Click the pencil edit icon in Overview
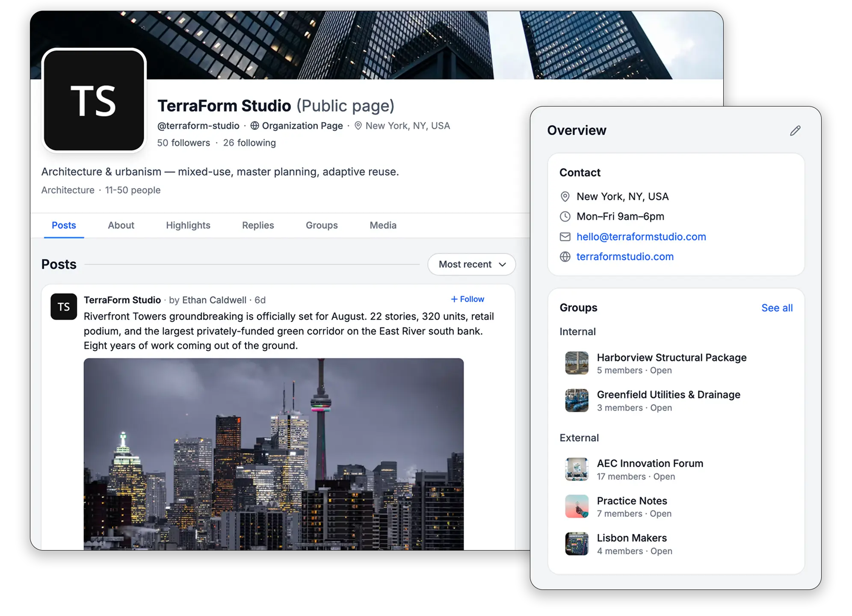 click(795, 130)
